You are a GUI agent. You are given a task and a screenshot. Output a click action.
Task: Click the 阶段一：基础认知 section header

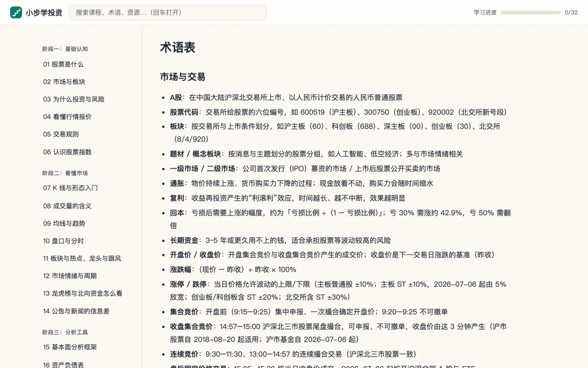click(x=65, y=49)
